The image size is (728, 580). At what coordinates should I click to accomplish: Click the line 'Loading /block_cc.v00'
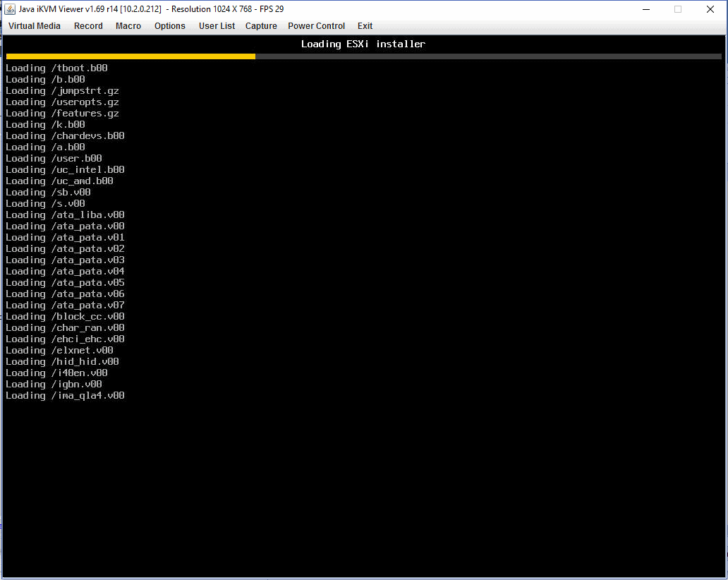(x=65, y=317)
